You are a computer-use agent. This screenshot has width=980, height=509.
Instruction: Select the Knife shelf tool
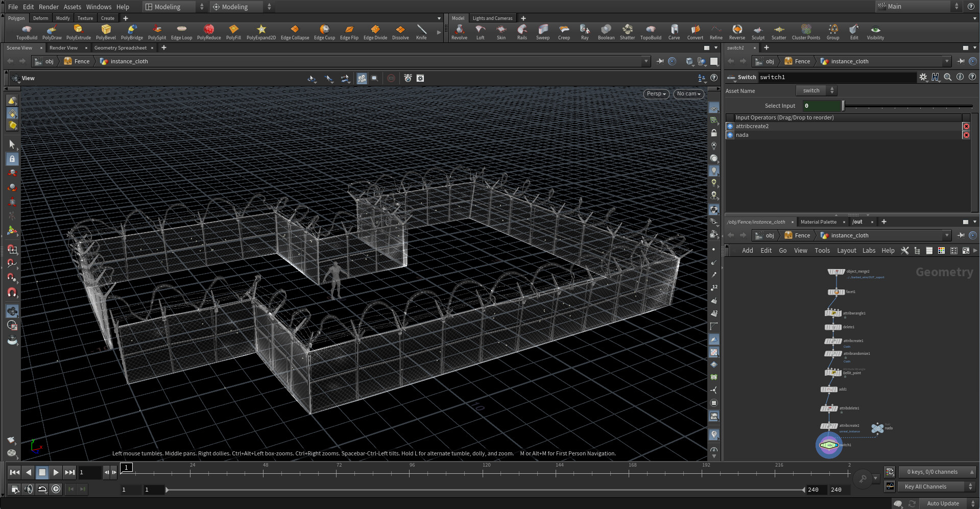(421, 31)
